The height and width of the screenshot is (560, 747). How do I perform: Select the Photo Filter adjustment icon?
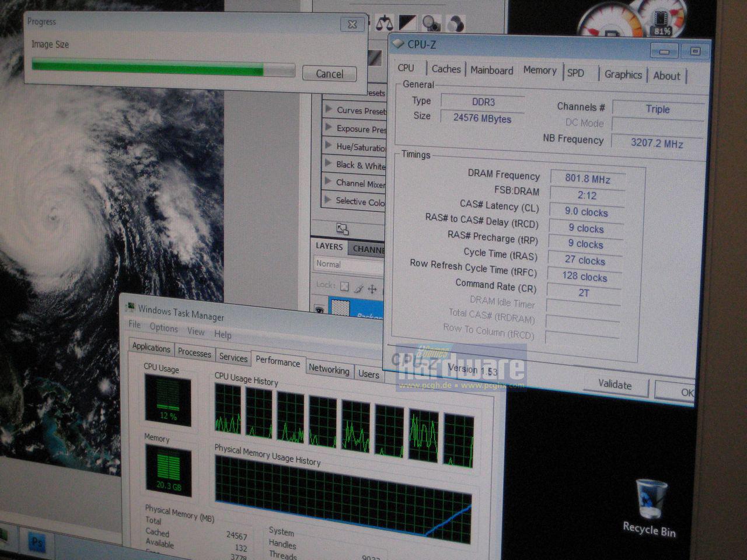(431, 23)
